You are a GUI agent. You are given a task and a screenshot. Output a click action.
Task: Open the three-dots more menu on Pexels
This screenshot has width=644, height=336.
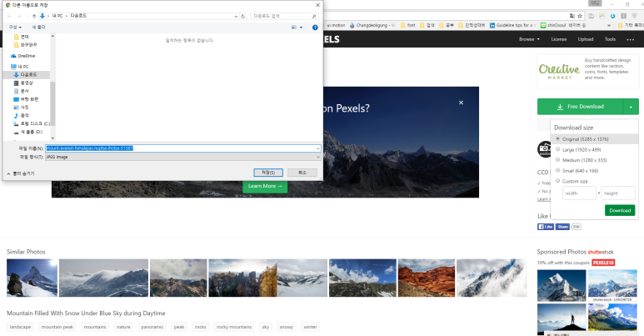point(631,40)
